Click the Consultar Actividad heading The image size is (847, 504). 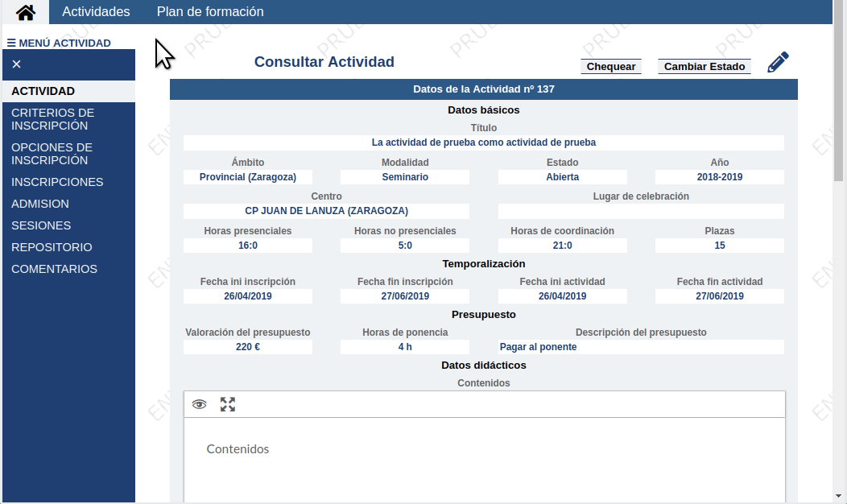pos(324,62)
